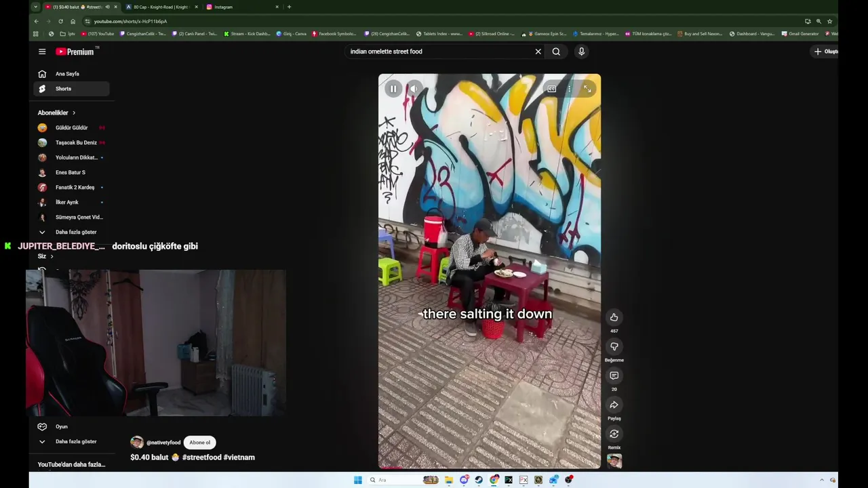Viewport: 868px width, 488px height.
Task: Start voice search with the microphone
Action: pos(581,52)
